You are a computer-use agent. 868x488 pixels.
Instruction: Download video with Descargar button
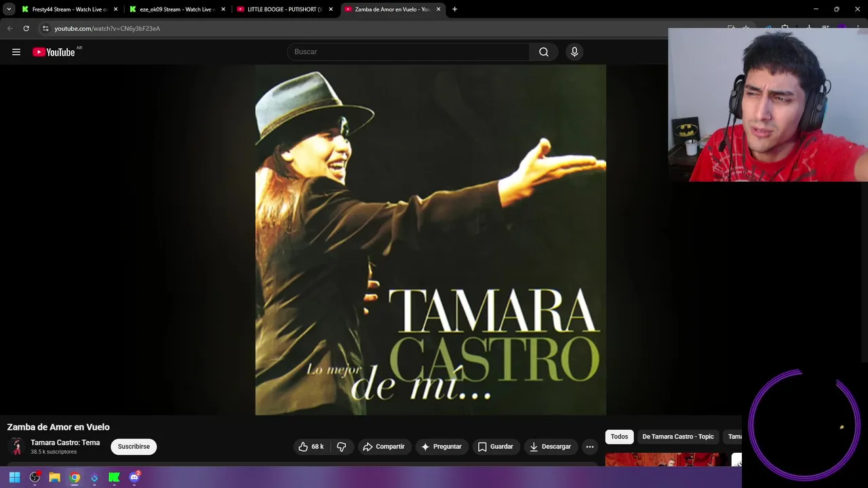click(550, 447)
